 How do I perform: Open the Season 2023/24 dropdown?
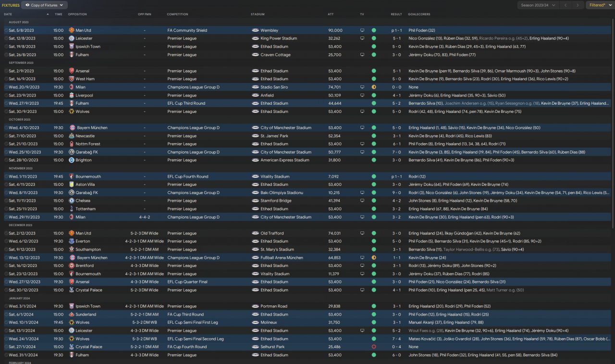[538, 5]
